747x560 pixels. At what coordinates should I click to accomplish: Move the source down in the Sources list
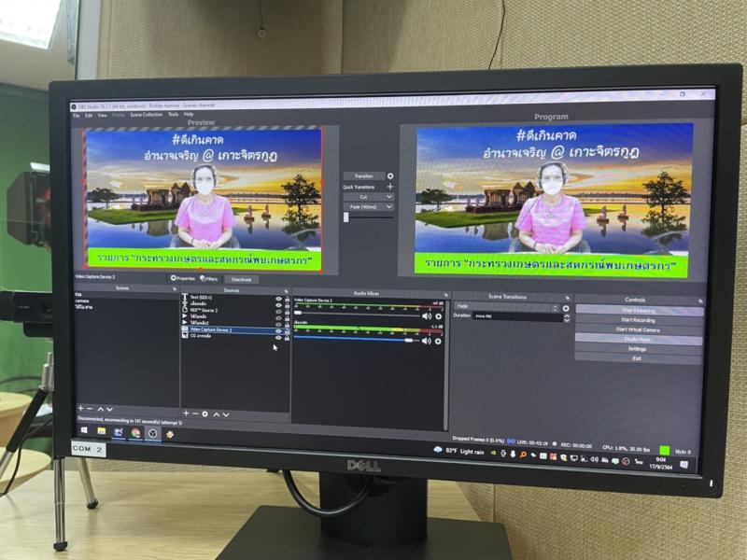point(226,414)
